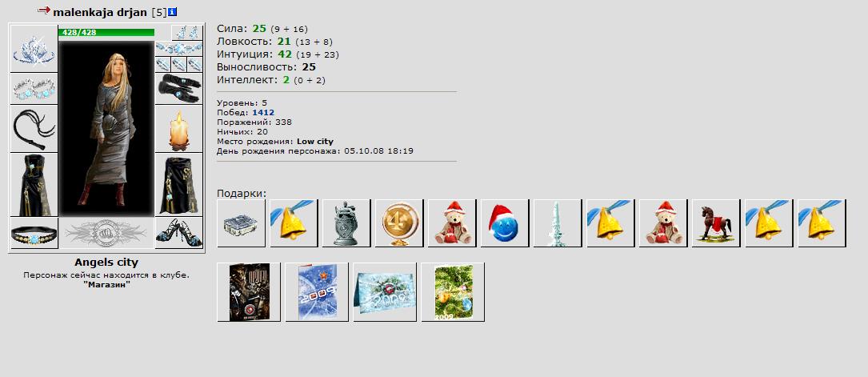Image resolution: width=868 pixels, height=377 pixels.
Task: Click the black leather gloves slot
Action: point(179,89)
